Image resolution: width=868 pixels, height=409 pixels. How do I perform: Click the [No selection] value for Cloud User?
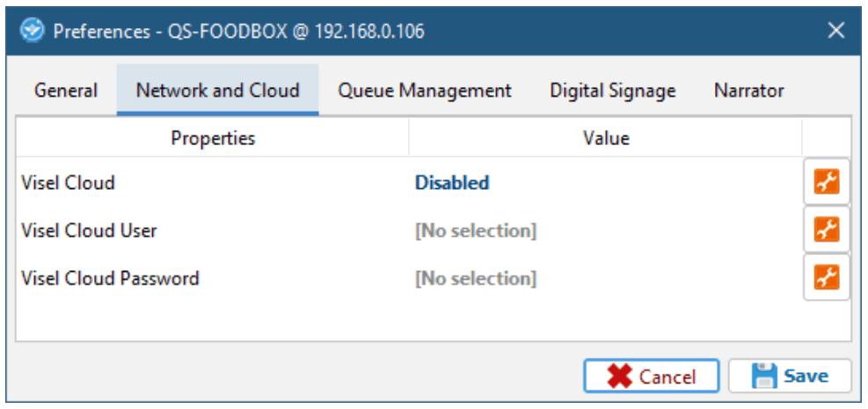[476, 230]
